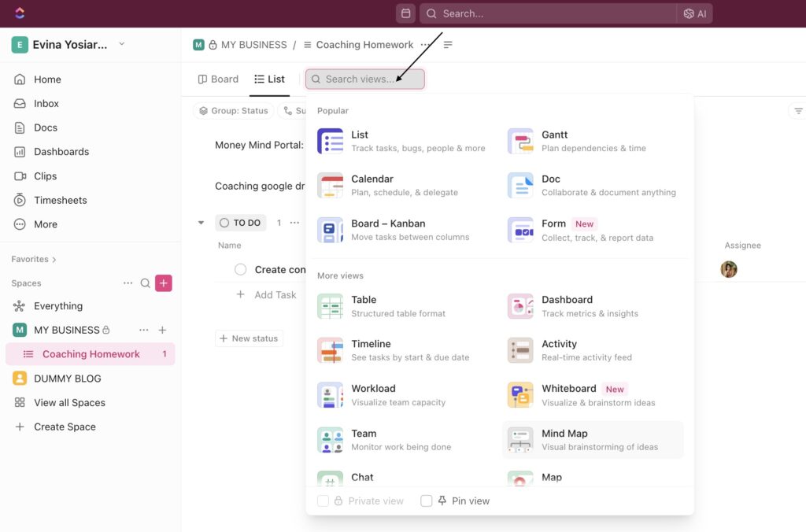Open the Inbox tray icon
The image size is (806, 532).
(x=20, y=103)
